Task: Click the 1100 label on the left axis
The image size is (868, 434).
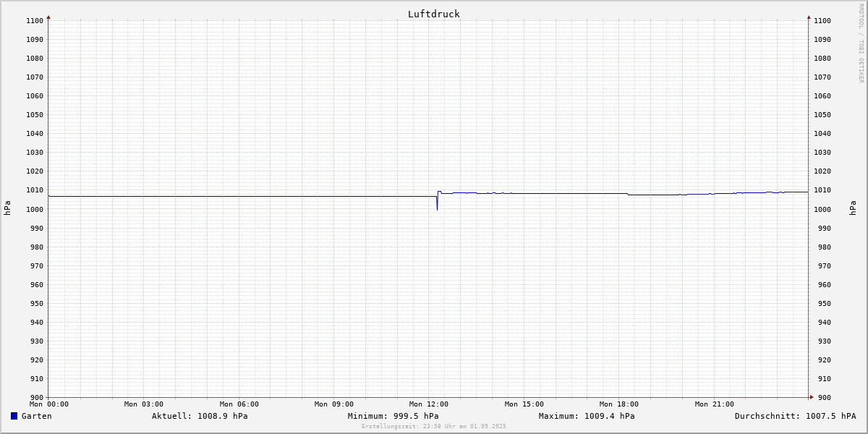Action: tap(35, 21)
